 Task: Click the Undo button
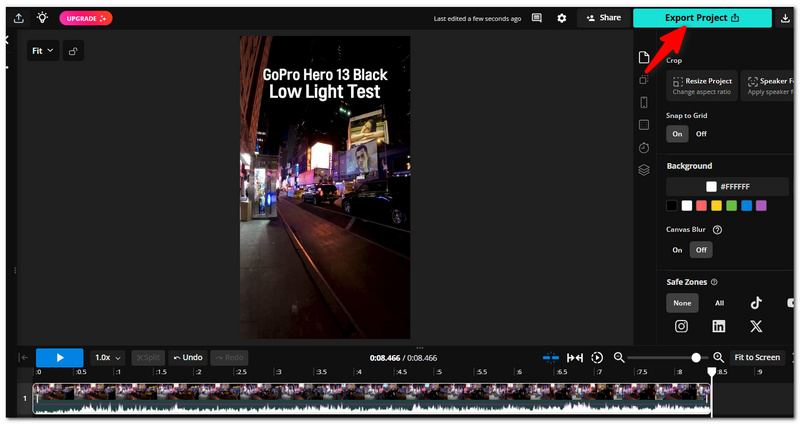click(x=188, y=358)
